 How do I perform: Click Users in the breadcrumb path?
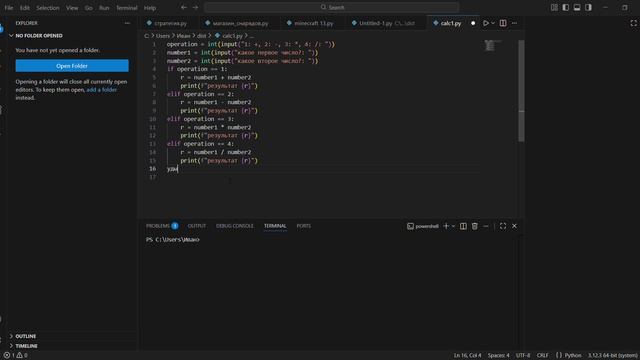point(162,36)
